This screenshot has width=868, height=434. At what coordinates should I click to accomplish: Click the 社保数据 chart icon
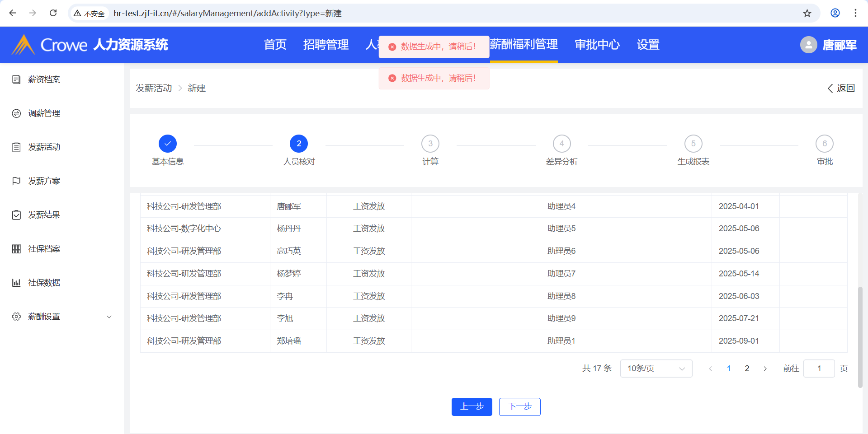pos(16,283)
